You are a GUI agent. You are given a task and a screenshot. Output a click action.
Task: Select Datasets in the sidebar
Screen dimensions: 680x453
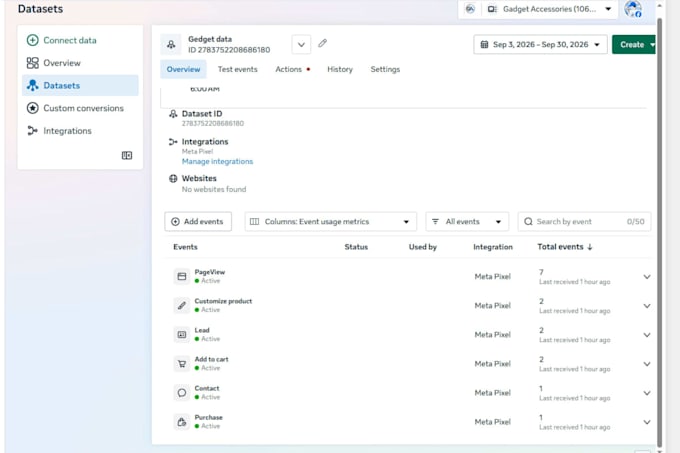(80, 85)
